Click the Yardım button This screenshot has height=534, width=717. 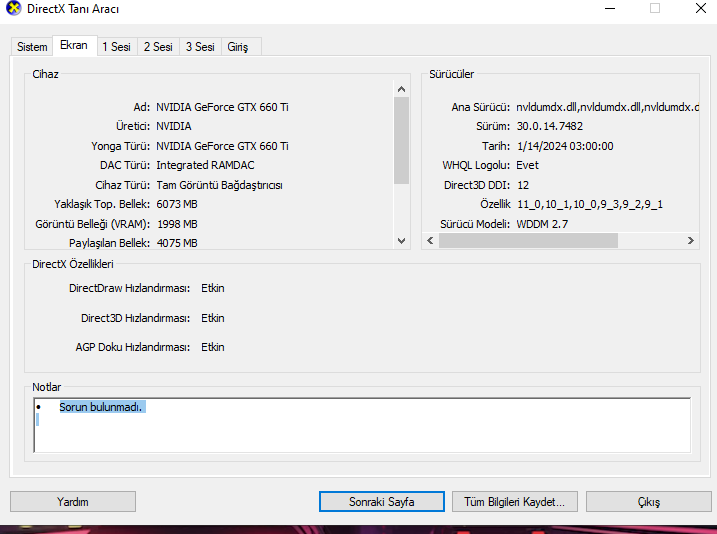[x=73, y=502]
